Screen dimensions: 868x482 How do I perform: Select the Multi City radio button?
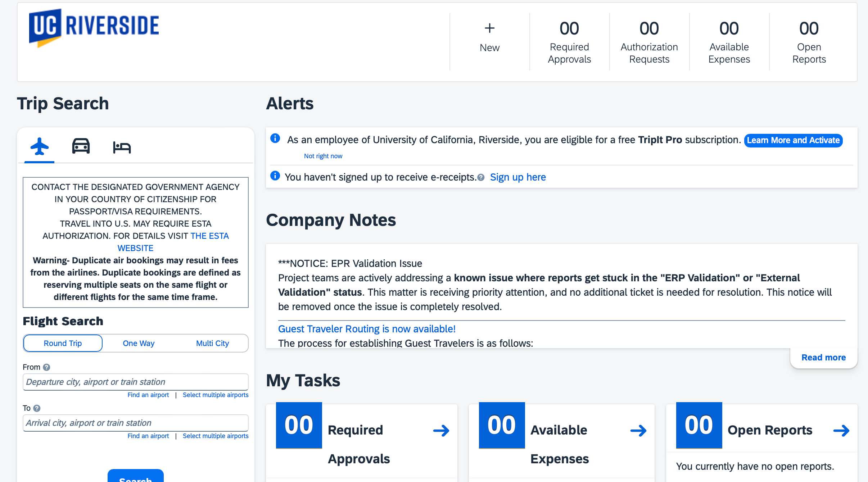tap(213, 343)
